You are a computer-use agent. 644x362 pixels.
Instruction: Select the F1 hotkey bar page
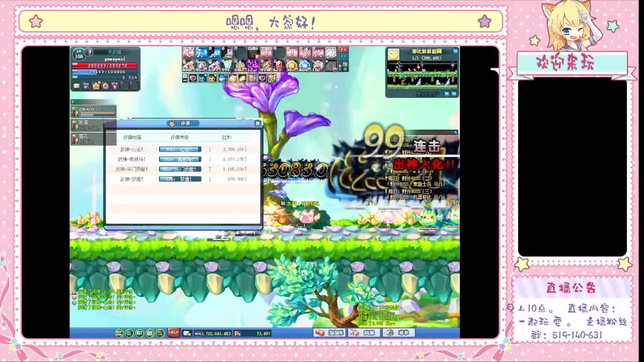343,50
